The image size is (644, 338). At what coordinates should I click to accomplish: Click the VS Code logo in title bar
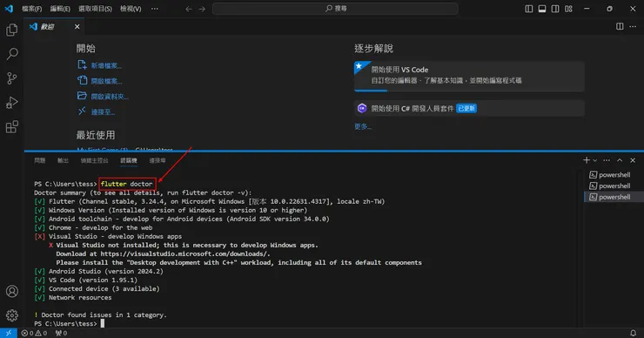[x=9, y=8]
